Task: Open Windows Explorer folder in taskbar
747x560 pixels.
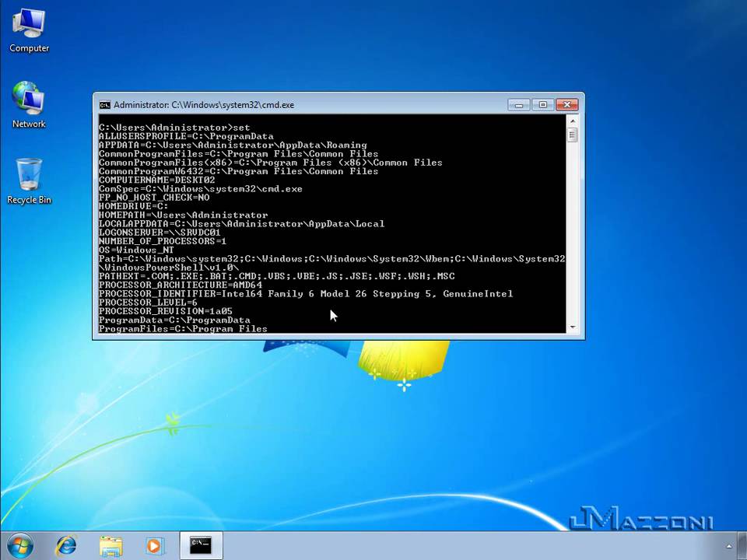Action: (x=110, y=546)
